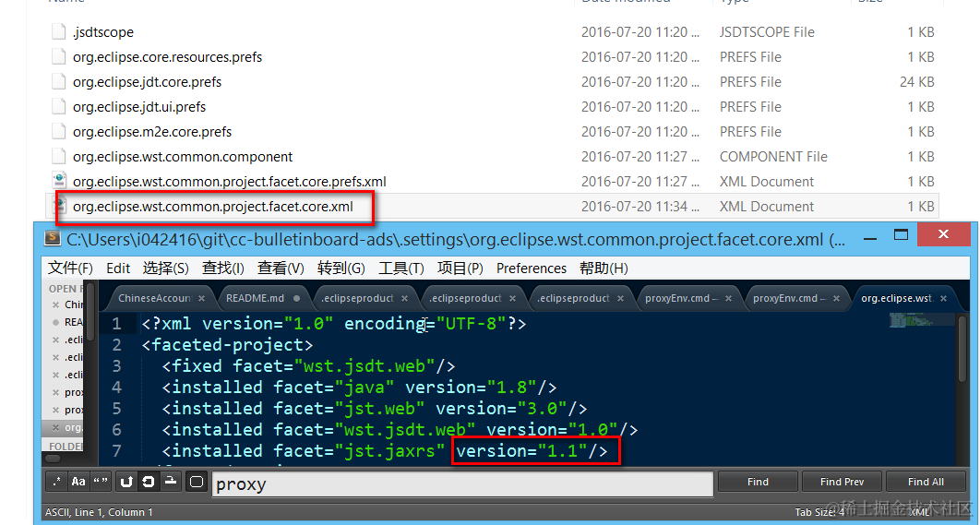Click XML icon of facet.core.prefs.xml file
Screen dimensions: 980x525
click(x=59, y=181)
